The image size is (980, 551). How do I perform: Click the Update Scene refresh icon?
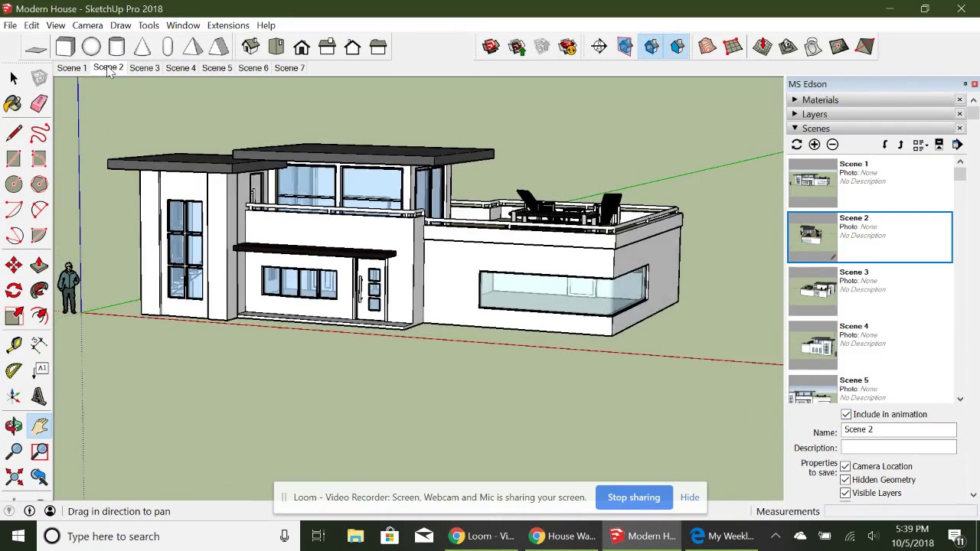coord(796,145)
